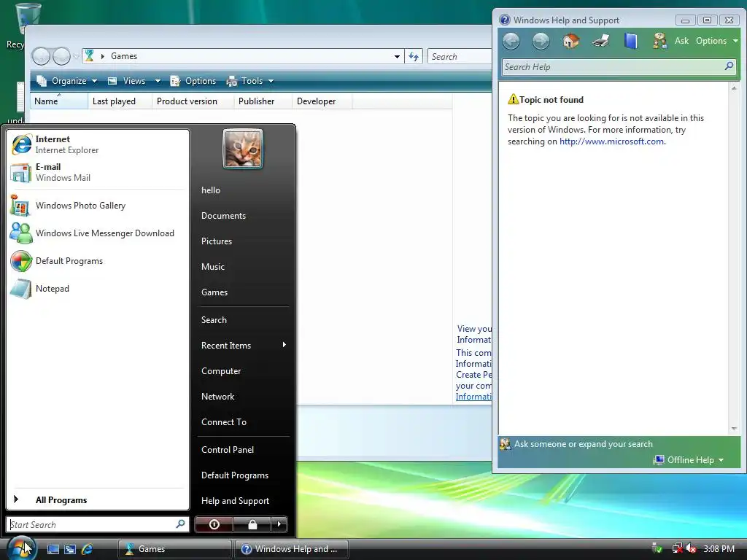Click the Windows Start orb
Image resolution: width=747 pixels, height=560 pixels.
point(21,548)
